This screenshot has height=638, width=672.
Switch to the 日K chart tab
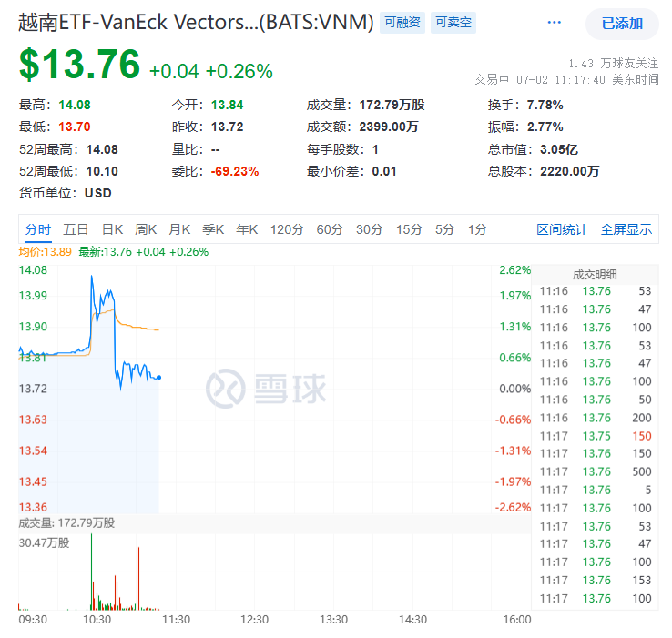112,229
